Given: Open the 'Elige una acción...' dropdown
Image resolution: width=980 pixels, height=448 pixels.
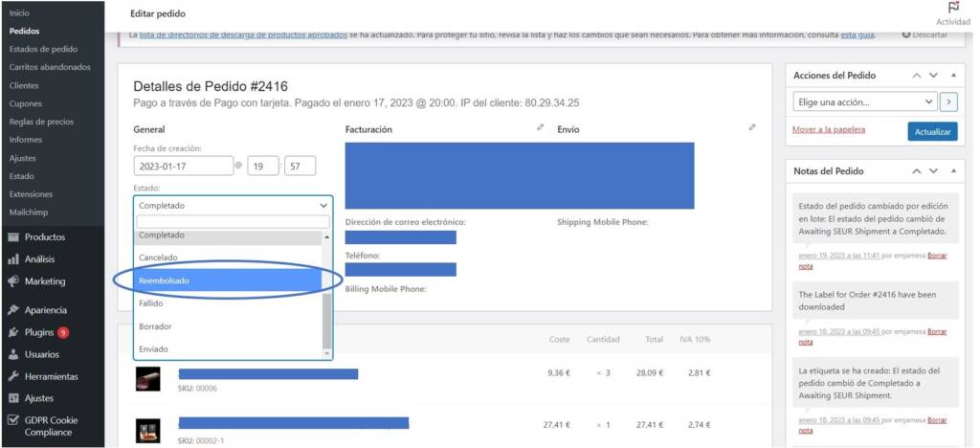Looking at the screenshot, I should pos(864,102).
